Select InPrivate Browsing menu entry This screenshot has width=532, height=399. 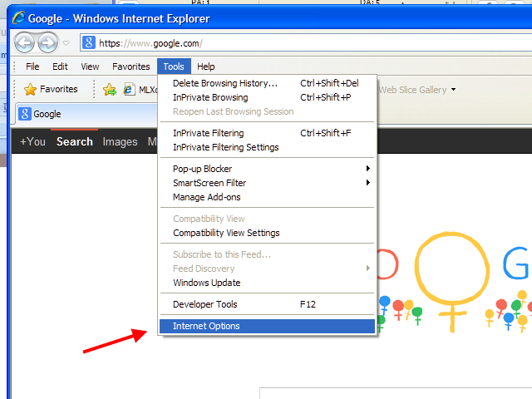click(x=267, y=97)
